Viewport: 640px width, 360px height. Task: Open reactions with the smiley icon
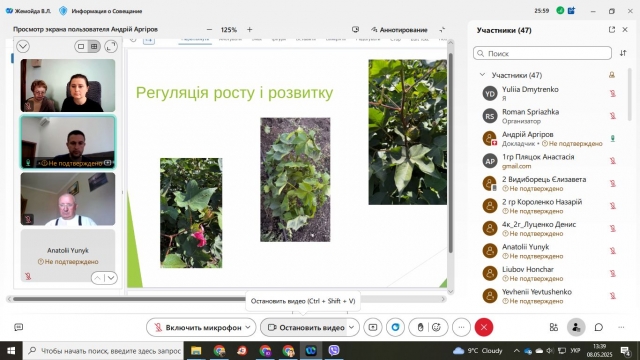coord(436,327)
